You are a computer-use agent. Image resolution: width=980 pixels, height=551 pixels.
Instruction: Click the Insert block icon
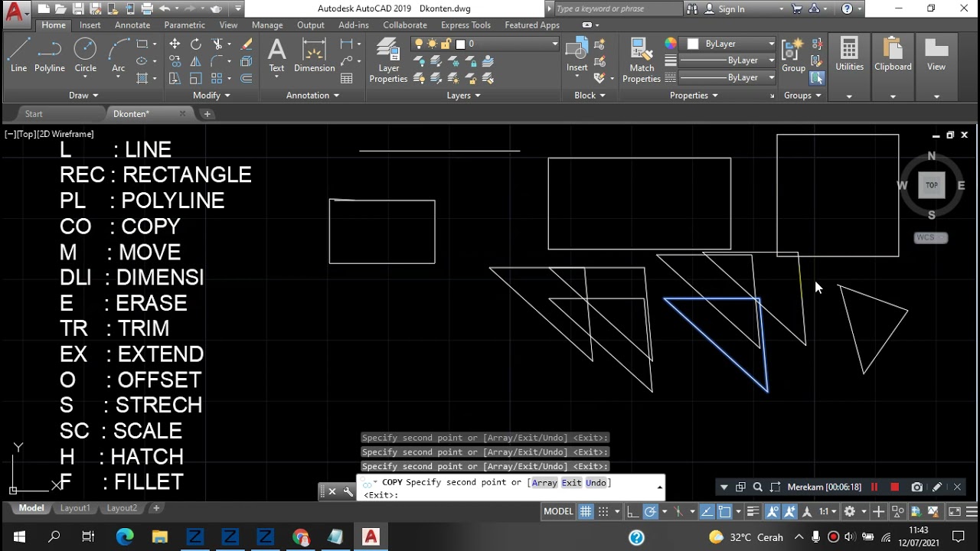(x=577, y=55)
